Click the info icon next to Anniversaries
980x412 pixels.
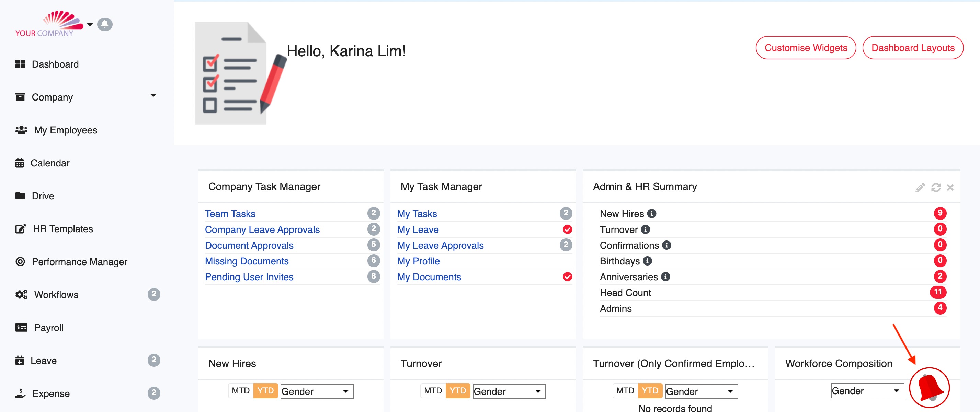pyautogui.click(x=665, y=277)
